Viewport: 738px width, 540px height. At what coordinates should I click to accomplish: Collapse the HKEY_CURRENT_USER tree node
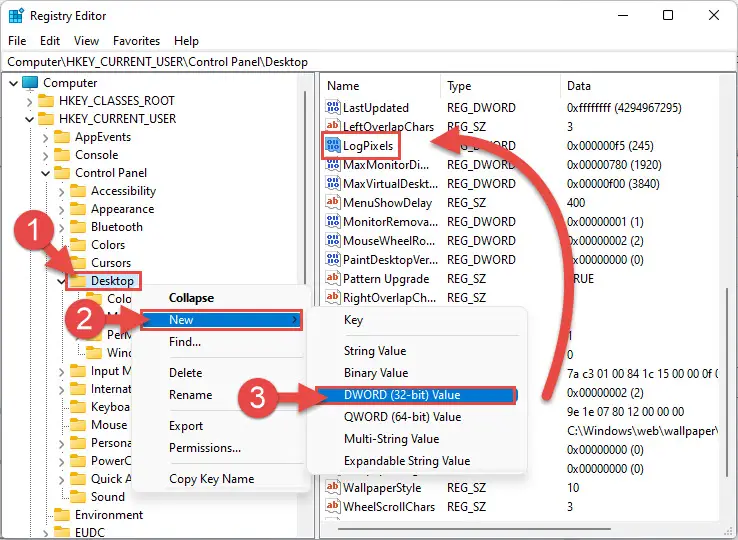pos(29,119)
